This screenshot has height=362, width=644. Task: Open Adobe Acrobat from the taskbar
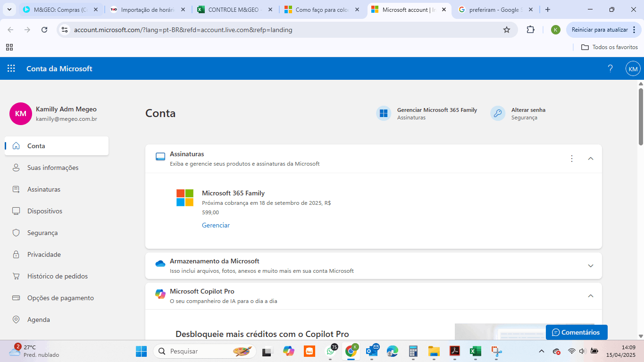(454, 351)
